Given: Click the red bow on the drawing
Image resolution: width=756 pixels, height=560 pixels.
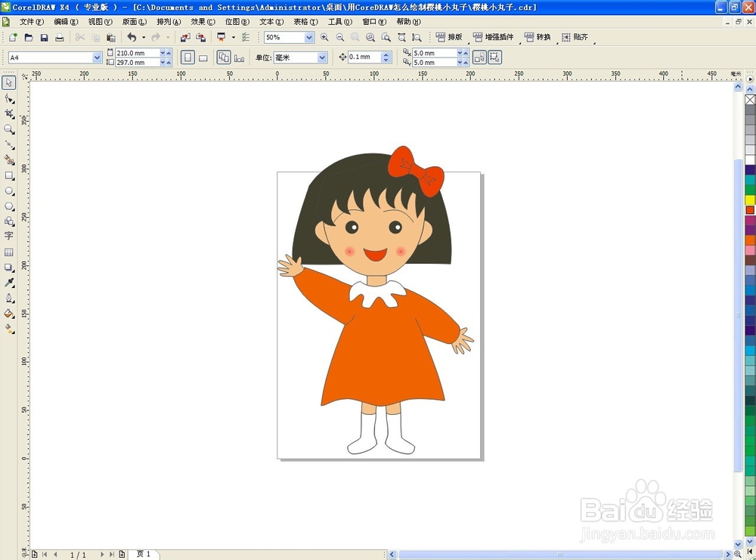Looking at the screenshot, I should [416, 171].
